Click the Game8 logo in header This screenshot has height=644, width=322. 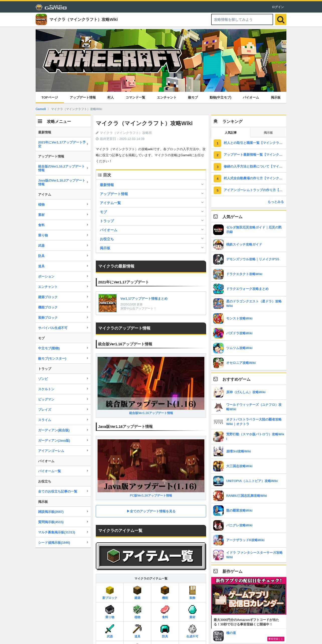click(51, 7)
